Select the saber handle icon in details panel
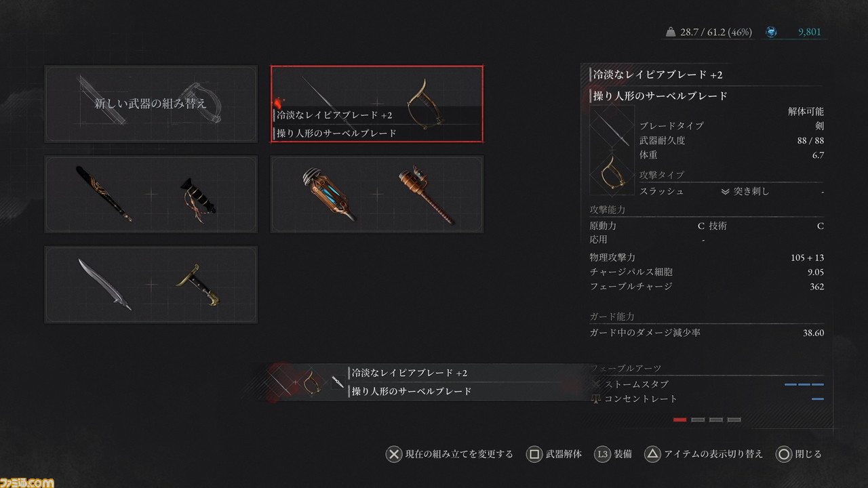The height and width of the screenshot is (488, 868). 612,171
